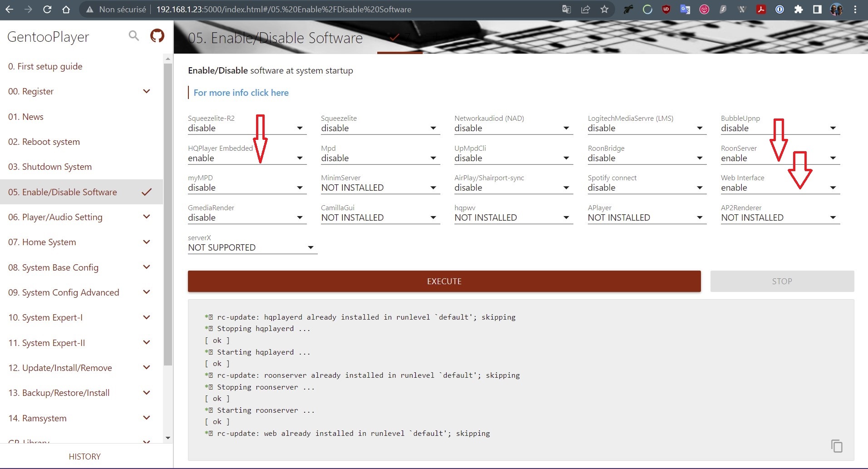Bookmark this page with the star icon
Image resolution: width=868 pixels, height=469 pixels.
(604, 9)
